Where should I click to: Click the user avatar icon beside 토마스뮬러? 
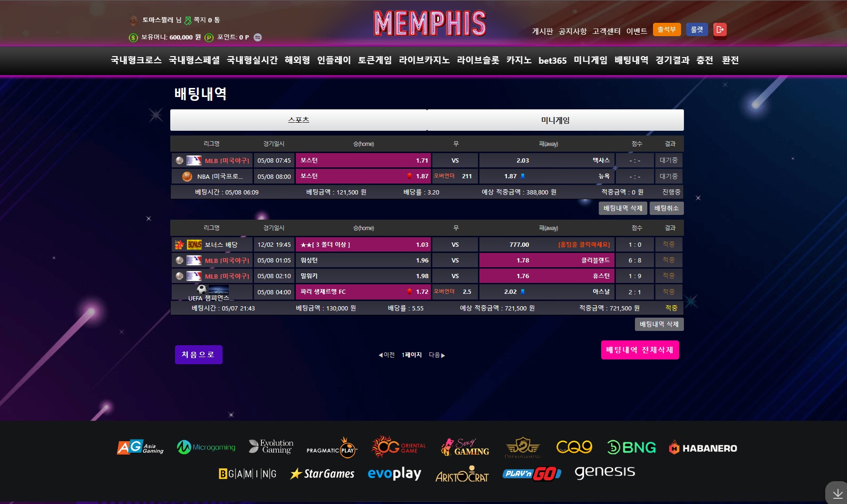click(x=134, y=20)
